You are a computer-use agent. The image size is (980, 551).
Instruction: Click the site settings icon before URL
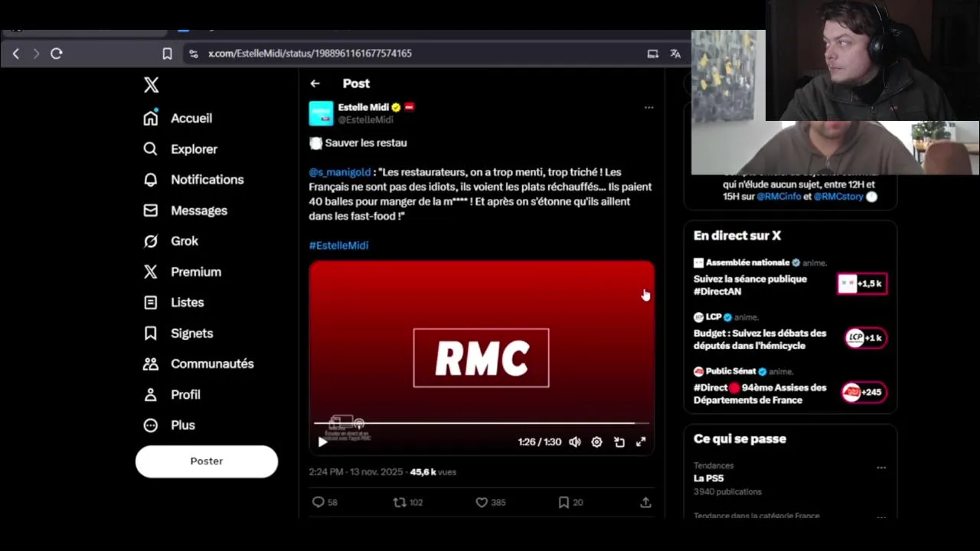pos(193,54)
